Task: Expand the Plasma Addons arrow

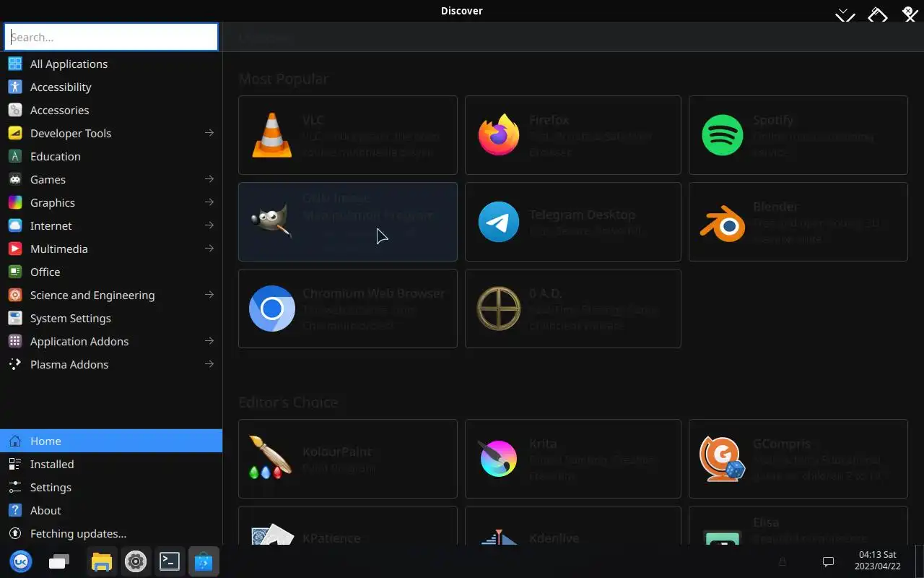Action: click(209, 364)
